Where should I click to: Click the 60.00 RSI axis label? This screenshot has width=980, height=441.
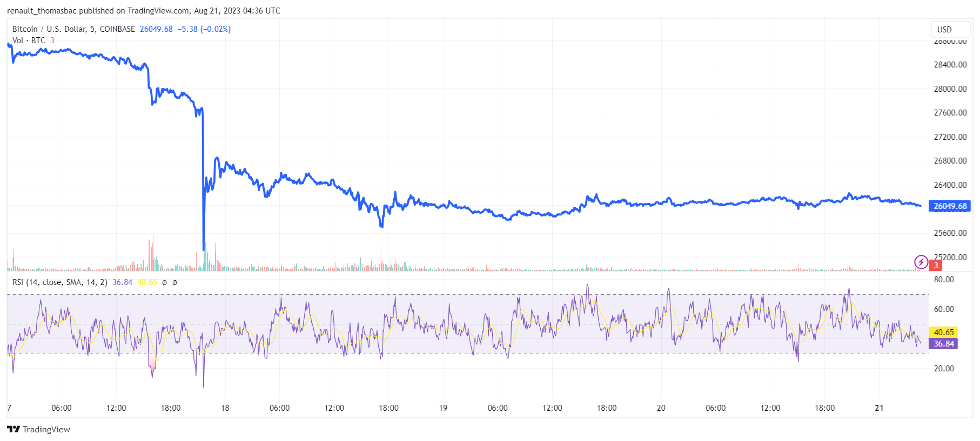tap(944, 309)
